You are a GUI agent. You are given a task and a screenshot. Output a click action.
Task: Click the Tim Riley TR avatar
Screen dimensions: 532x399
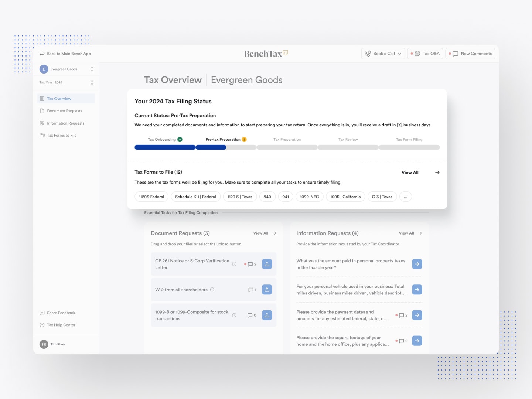pyautogui.click(x=44, y=344)
